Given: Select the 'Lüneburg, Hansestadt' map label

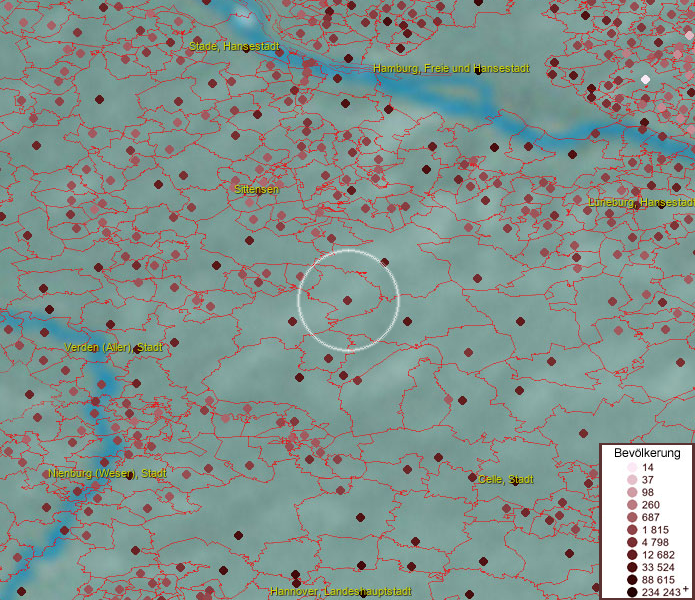Looking at the screenshot, I should 641,203.
